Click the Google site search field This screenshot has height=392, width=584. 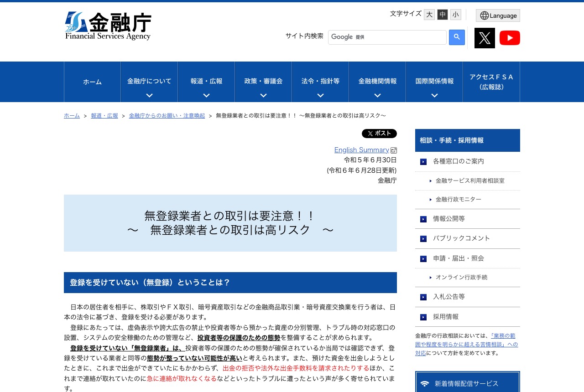[387, 37]
